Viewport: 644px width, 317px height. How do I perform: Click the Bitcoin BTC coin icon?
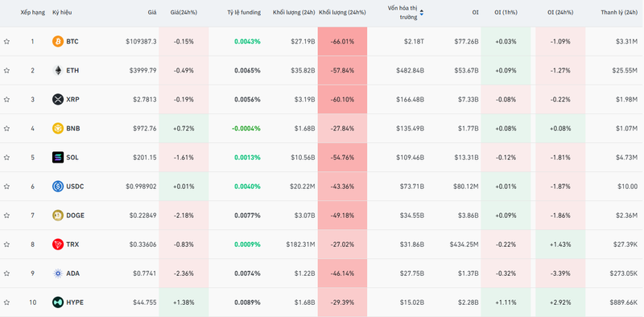click(58, 42)
